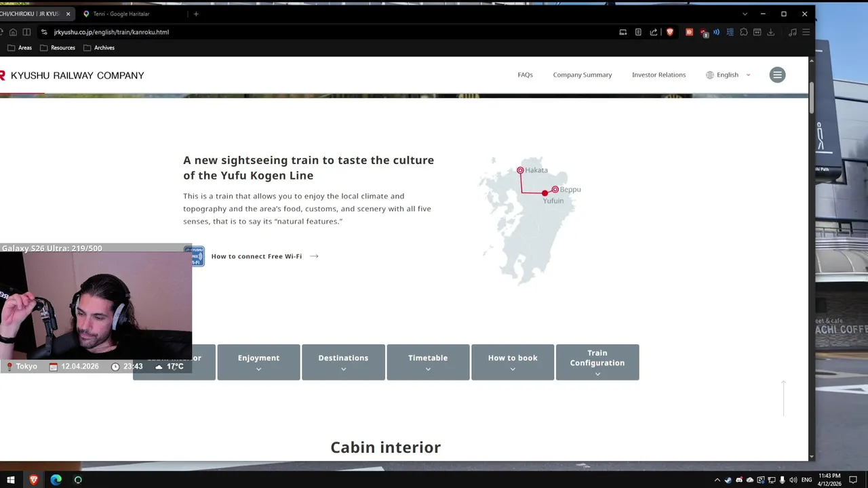
Task: Open the clock showing 11:43 PM
Action: click(x=829, y=479)
